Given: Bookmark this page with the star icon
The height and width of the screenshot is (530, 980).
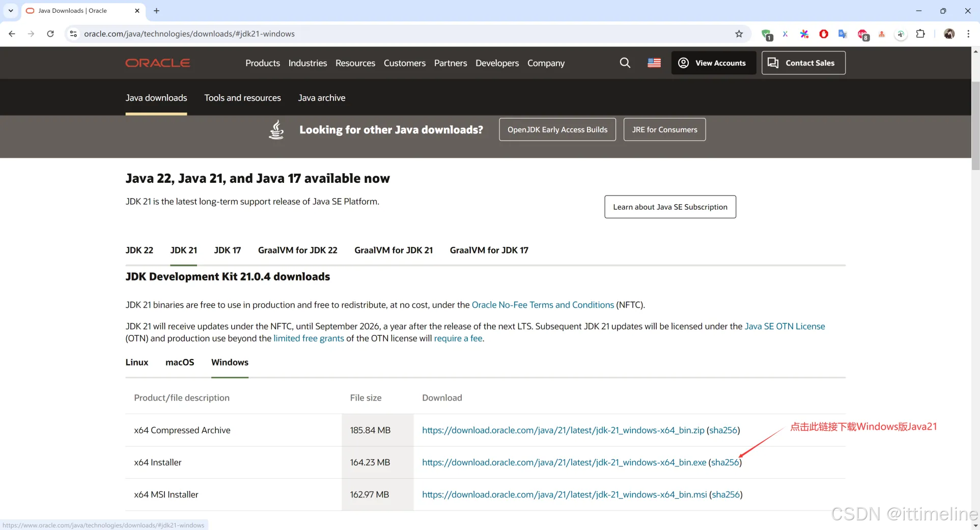Looking at the screenshot, I should tap(739, 34).
